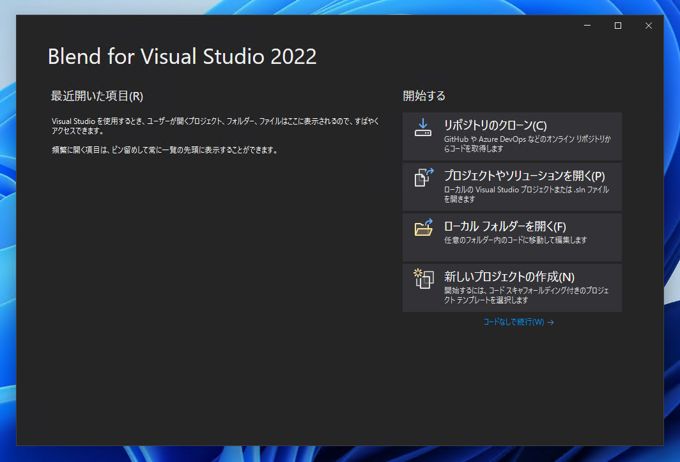Click the clone repository download icon
The image size is (680, 462).
coord(423,128)
